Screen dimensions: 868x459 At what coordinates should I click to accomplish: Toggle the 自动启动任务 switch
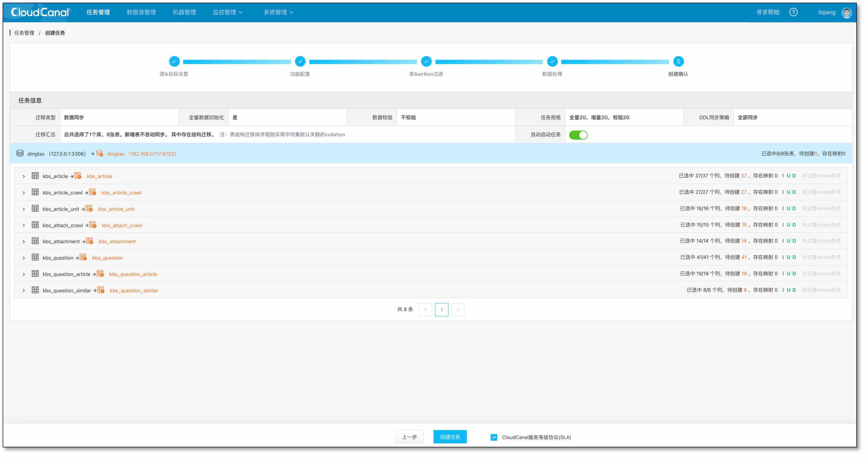coord(578,135)
